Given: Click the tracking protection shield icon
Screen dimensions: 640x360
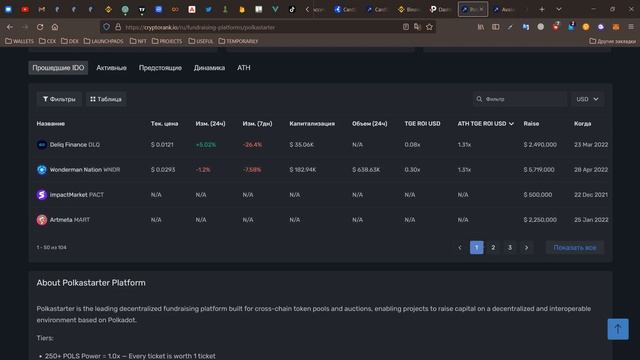Looking at the screenshot, I should pos(107,27).
